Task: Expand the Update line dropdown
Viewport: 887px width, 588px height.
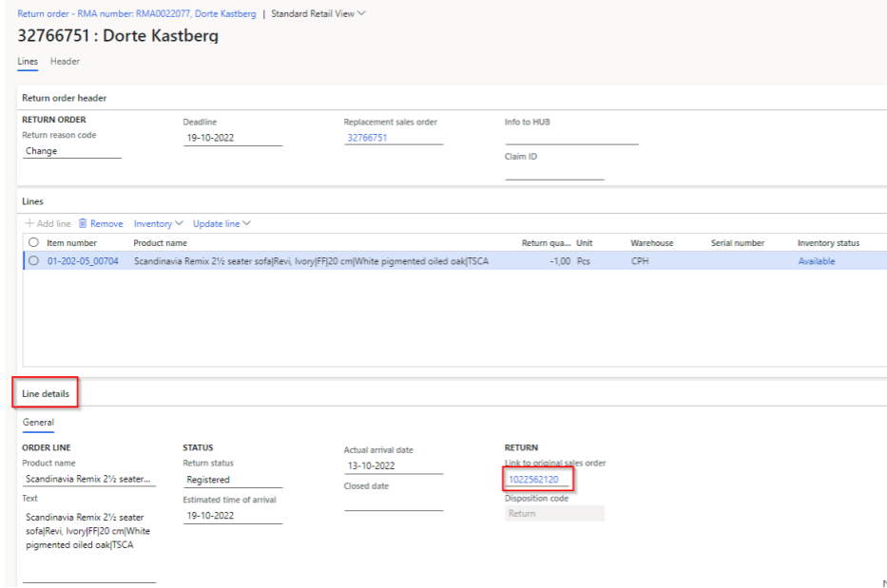Action: click(x=221, y=223)
